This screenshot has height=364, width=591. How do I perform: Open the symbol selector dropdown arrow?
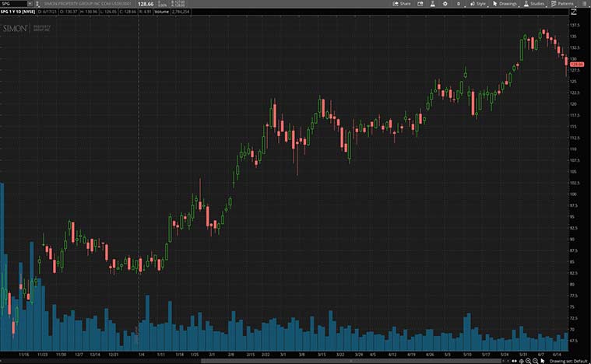pyautogui.click(x=30, y=3)
